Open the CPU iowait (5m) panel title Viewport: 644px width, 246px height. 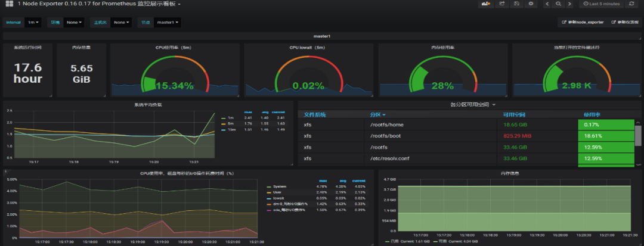(x=308, y=48)
